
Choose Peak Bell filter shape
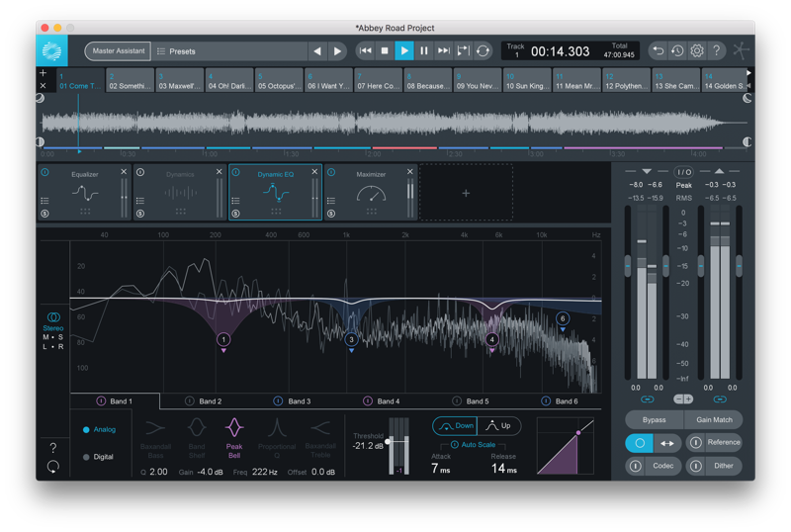pos(234,439)
